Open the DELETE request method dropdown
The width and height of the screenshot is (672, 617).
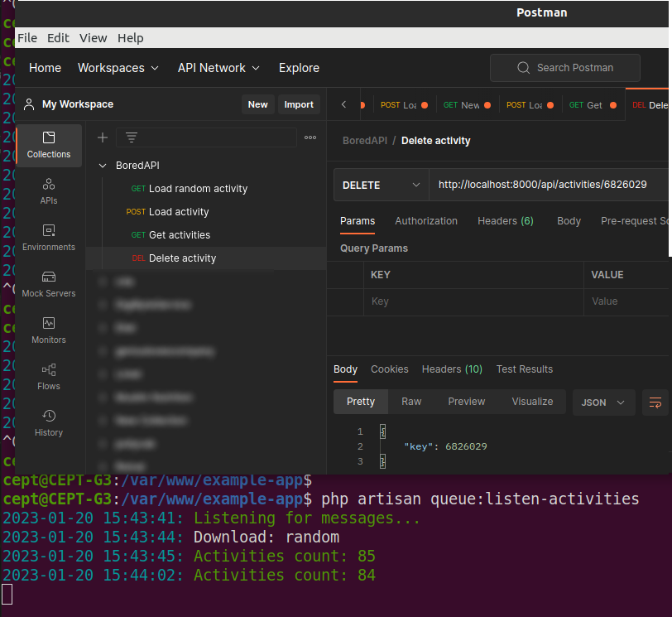[381, 185]
